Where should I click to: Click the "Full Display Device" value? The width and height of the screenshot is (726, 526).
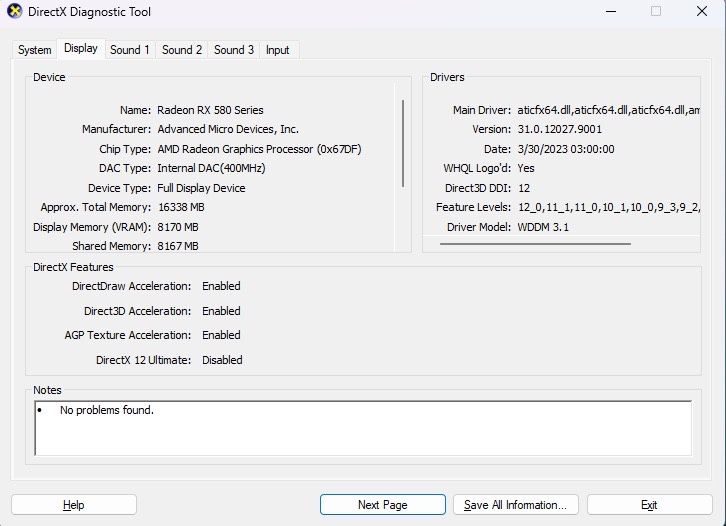click(x=201, y=188)
